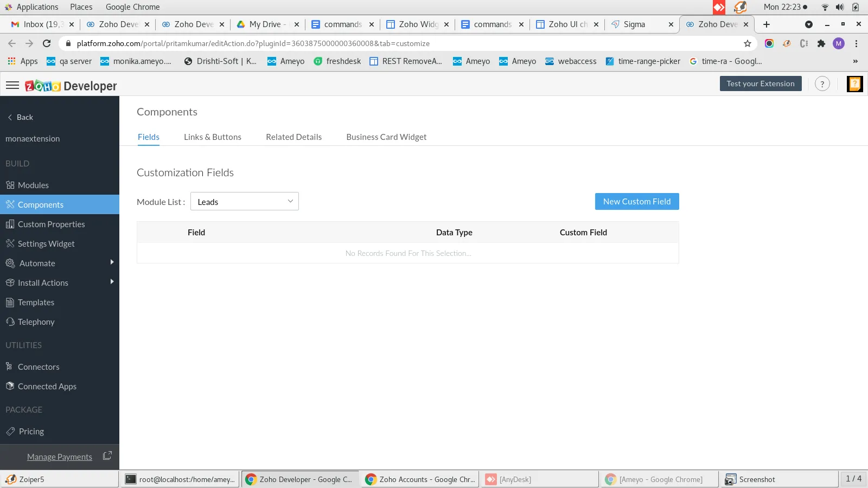The height and width of the screenshot is (488, 868).
Task: Go Back from the sidebar
Action: [20, 117]
